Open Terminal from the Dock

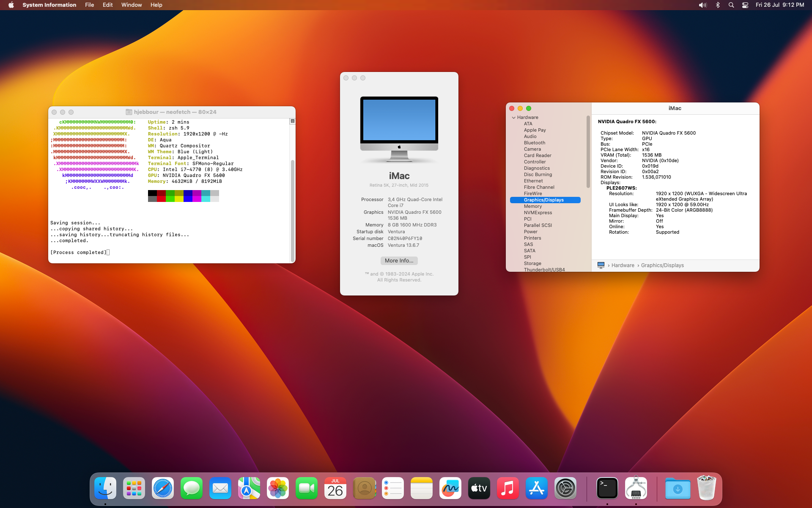point(607,488)
